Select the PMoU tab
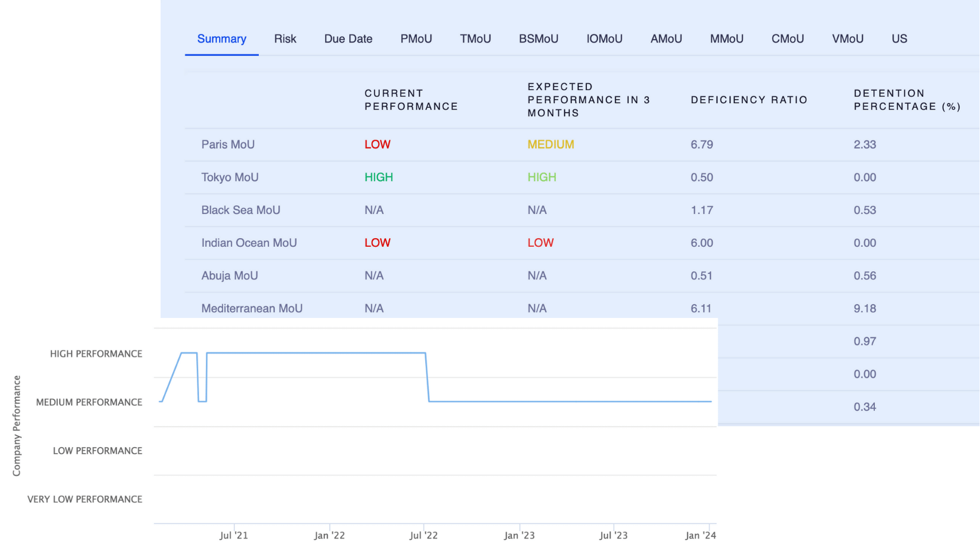980x551 pixels. click(416, 39)
